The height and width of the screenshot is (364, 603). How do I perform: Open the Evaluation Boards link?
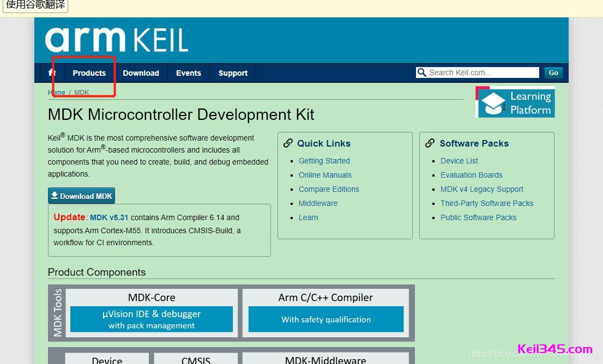(472, 175)
